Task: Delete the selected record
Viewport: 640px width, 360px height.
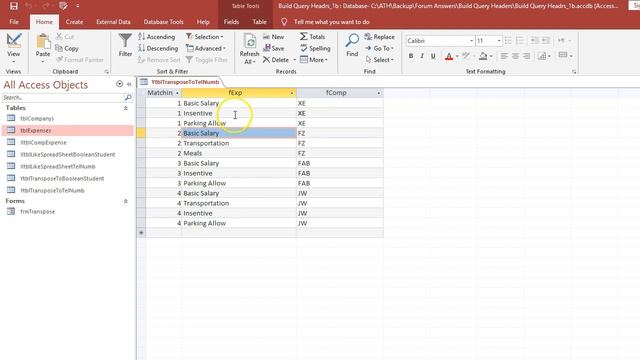Action: [x=276, y=60]
